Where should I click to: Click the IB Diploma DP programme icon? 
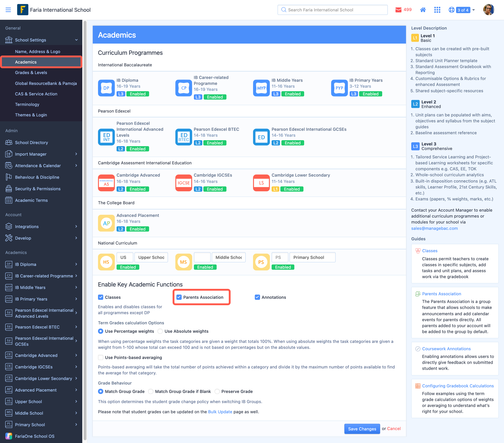pos(106,88)
